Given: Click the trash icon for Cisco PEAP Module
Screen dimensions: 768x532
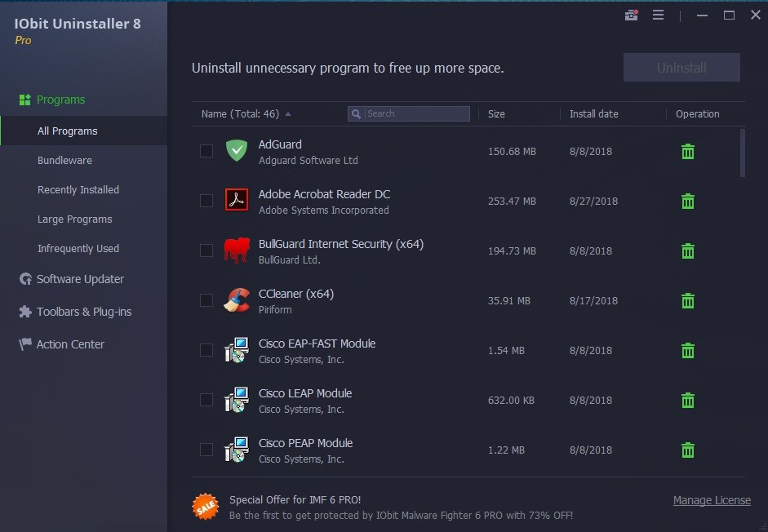Looking at the screenshot, I should pos(688,450).
